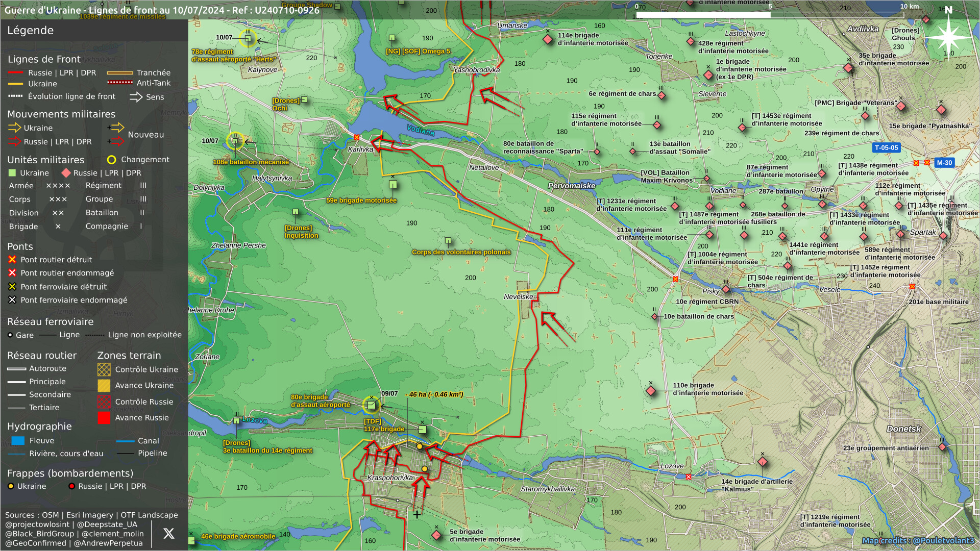Screen dimensions: 980x551
Task: Click the destroyed bridge marker near Karlivka
Action: pyautogui.click(x=357, y=137)
